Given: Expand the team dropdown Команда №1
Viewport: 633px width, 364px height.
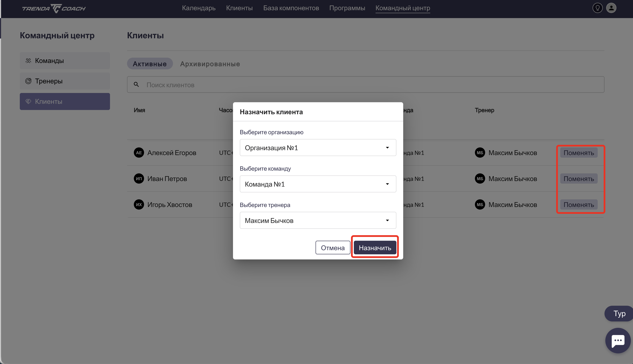Looking at the screenshot, I should point(318,184).
